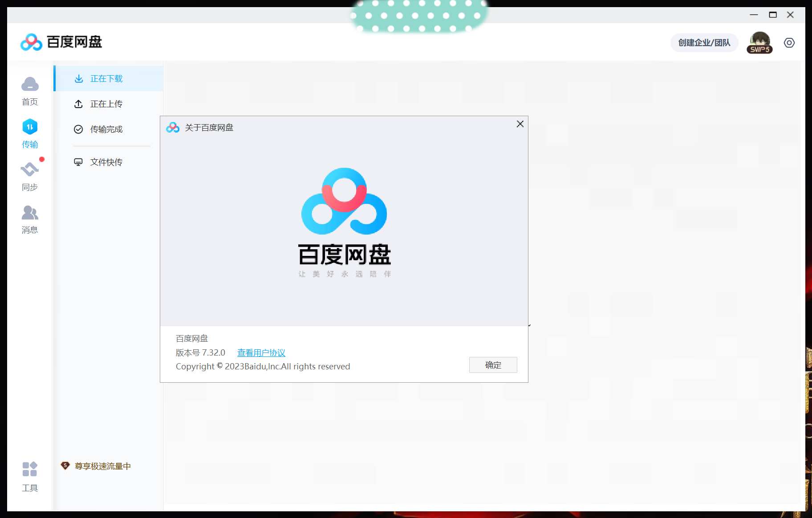Click the upload arrow icon beside 正在上传
The image size is (812, 518).
[x=79, y=104]
